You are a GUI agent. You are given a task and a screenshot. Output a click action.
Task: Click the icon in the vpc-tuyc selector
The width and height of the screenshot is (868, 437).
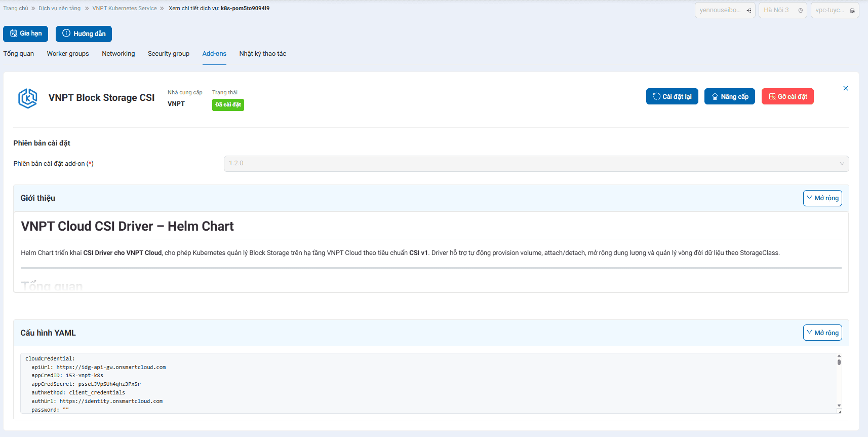(852, 11)
